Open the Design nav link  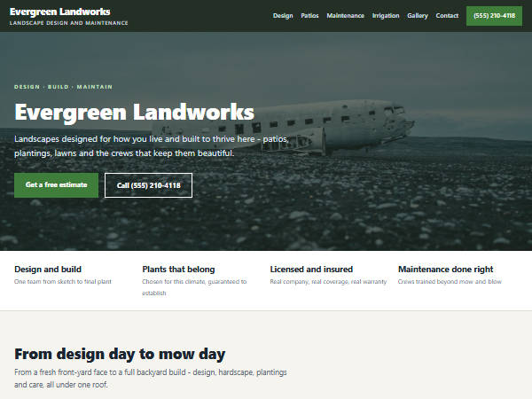(x=283, y=16)
